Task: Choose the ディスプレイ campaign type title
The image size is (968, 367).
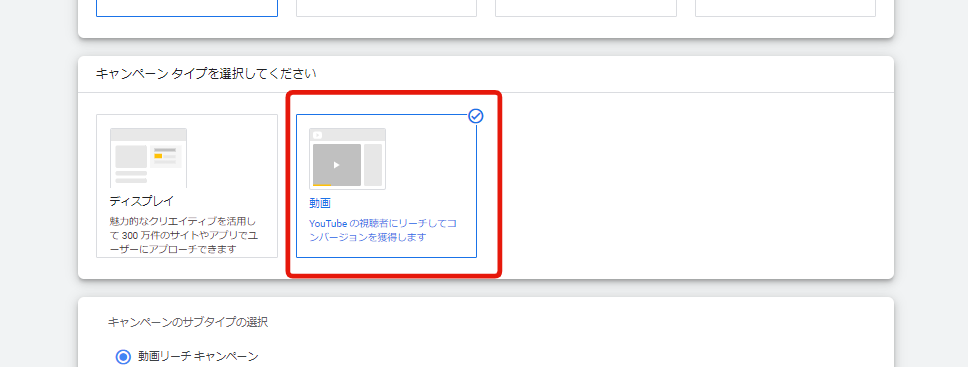Action: [142, 201]
